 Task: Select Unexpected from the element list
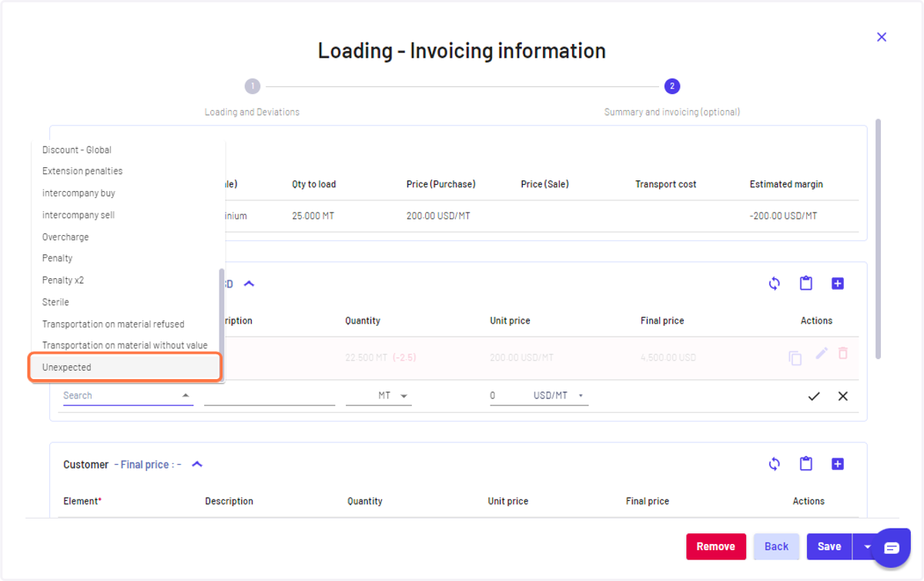pyautogui.click(x=126, y=368)
